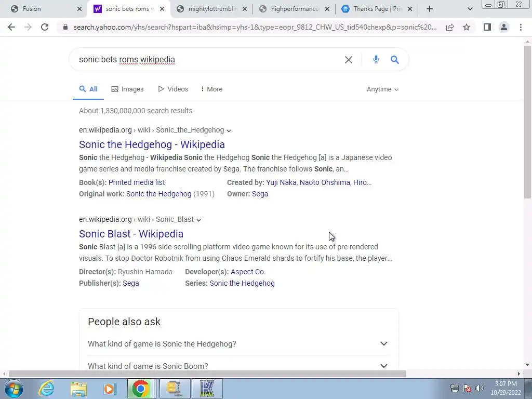532x399 pixels.
Task: Open the Chrome profile avatar icon
Action: pos(504,27)
